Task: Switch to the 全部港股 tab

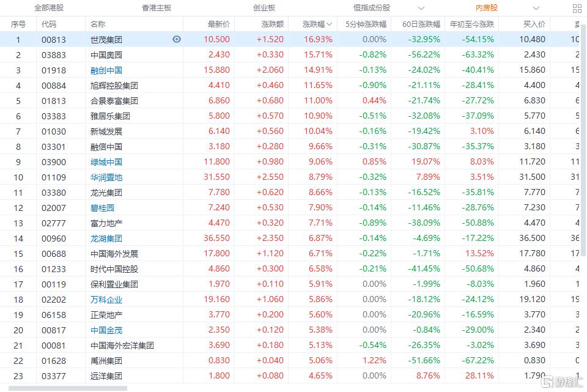Action: (49, 8)
